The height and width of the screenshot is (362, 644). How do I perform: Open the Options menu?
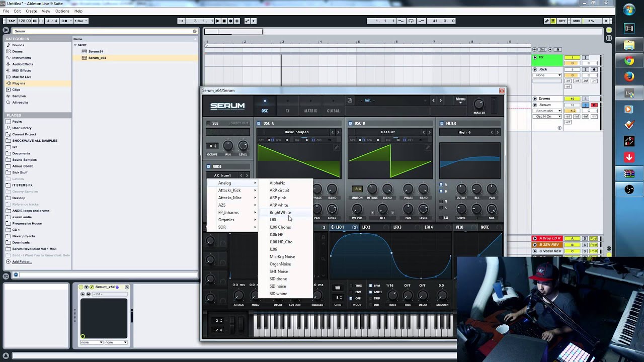coord(62,11)
